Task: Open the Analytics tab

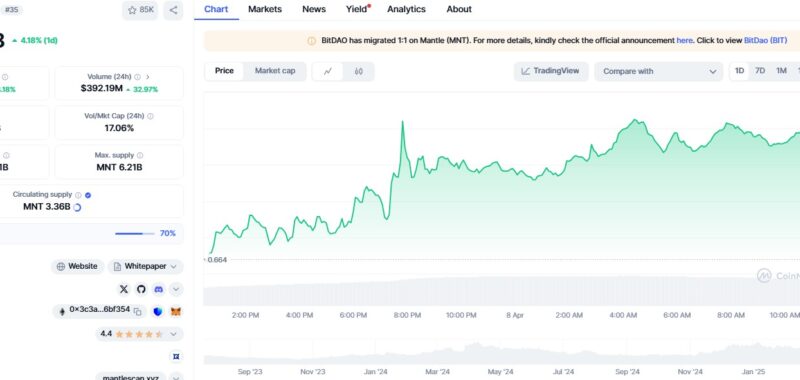Action: click(406, 9)
